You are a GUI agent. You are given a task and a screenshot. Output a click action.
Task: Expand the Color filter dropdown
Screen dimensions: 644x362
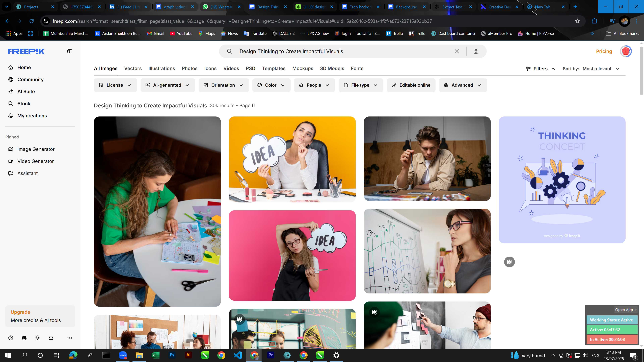click(x=271, y=85)
